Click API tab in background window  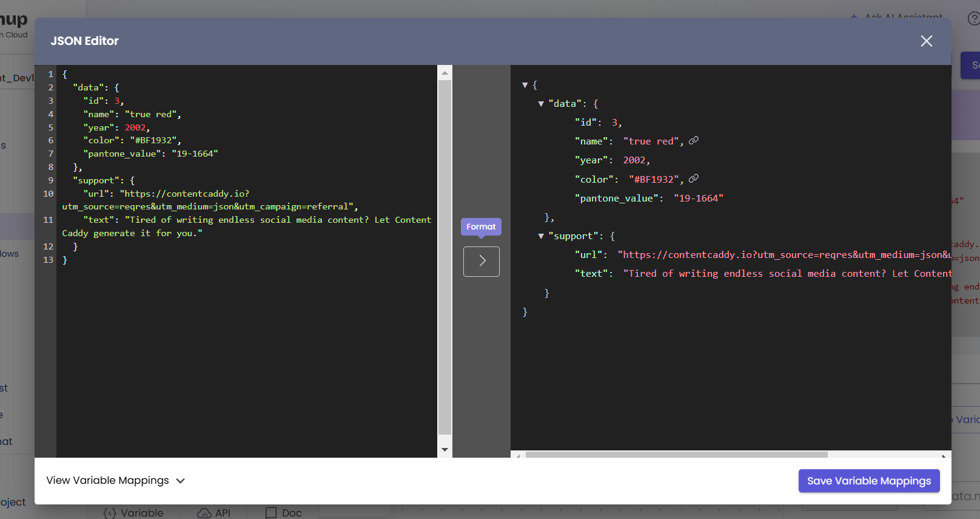[213, 513]
